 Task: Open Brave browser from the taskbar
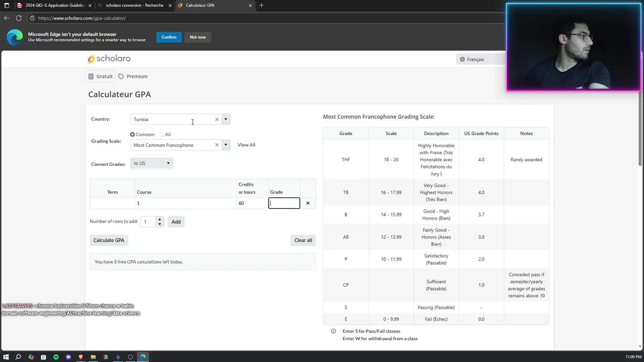[x=80, y=357]
